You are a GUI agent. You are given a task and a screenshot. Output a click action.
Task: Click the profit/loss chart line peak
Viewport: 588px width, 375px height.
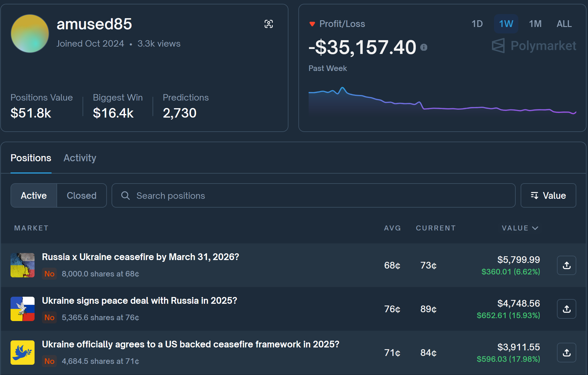click(x=342, y=88)
